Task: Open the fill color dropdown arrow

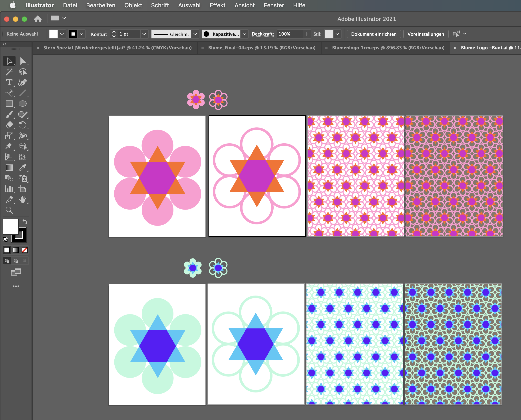Action: (x=62, y=34)
